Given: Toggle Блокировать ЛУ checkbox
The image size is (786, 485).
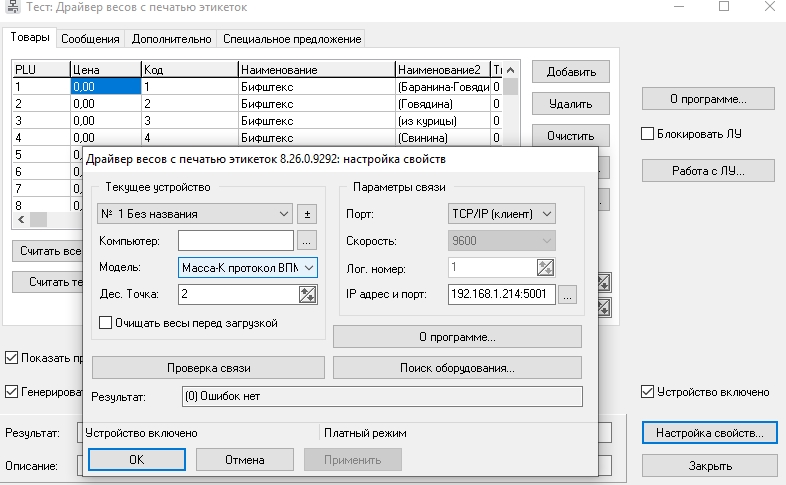Looking at the screenshot, I should [647, 134].
